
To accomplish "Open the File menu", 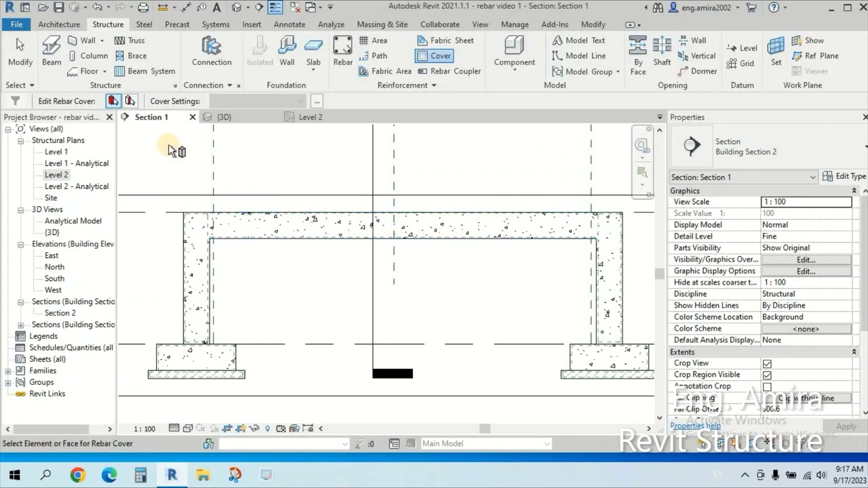I will (16, 24).
